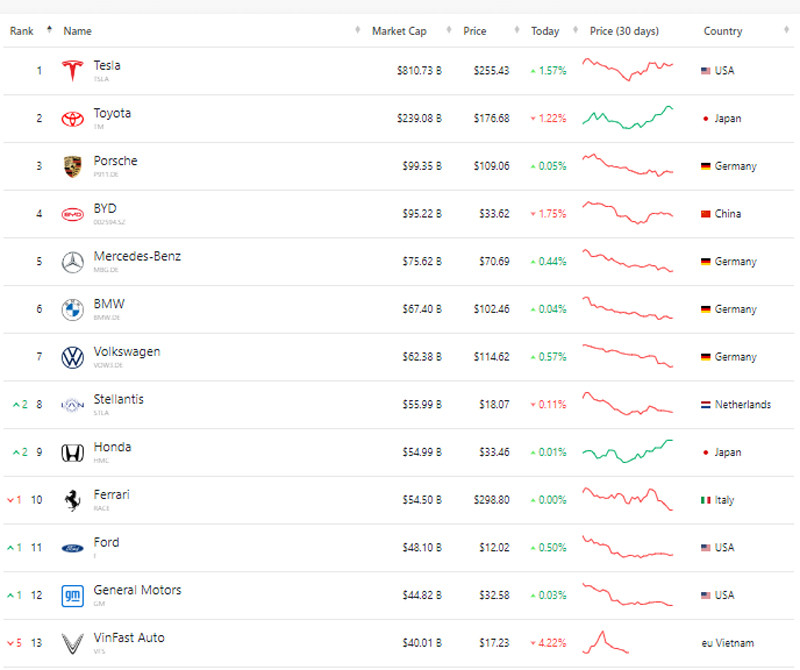
Task: Sort by Country column header
Action: 722,31
